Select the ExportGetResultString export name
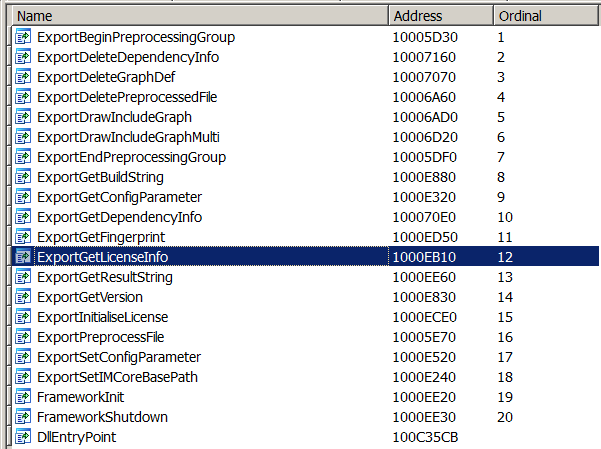The height and width of the screenshot is (449, 601). tap(105, 277)
